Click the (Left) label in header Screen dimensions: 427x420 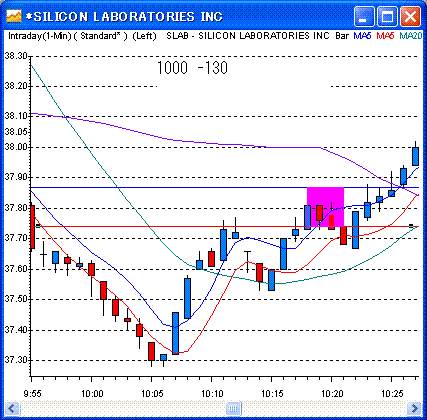click(144, 36)
